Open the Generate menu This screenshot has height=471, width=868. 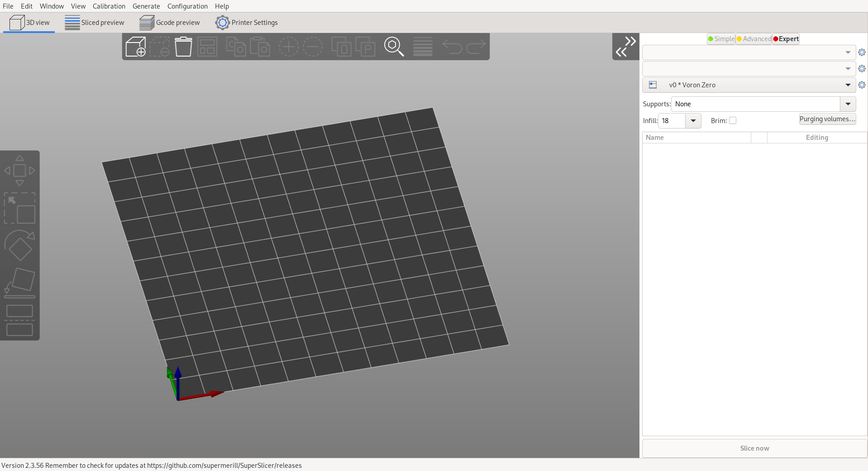tap(146, 6)
